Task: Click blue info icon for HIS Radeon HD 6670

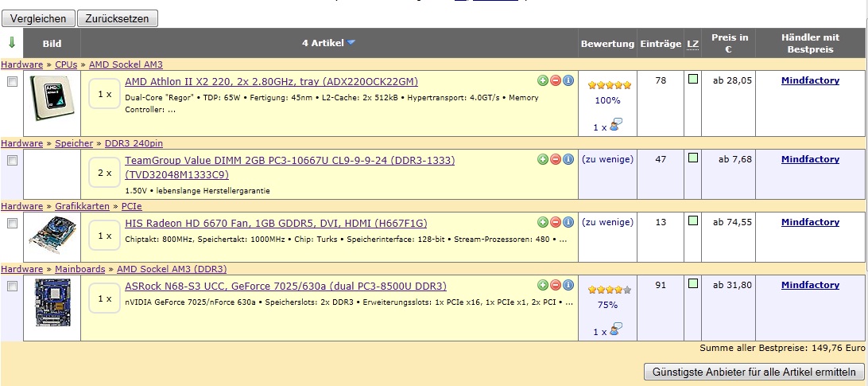Action: [x=568, y=222]
